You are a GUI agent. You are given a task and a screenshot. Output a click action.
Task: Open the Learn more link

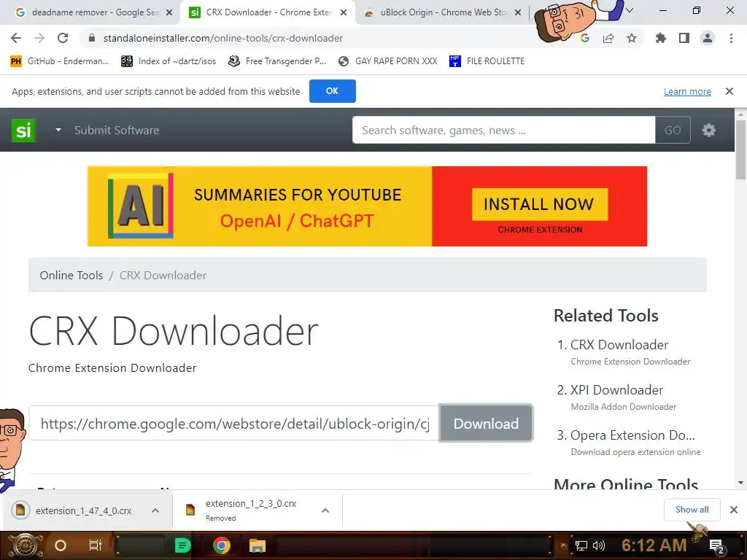[687, 91]
